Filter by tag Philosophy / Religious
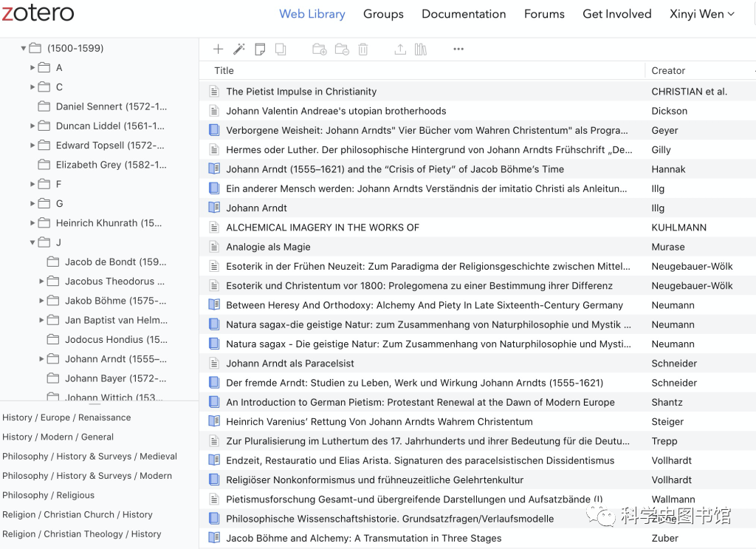This screenshot has width=756, height=549. pyautogui.click(x=48, y=495)
